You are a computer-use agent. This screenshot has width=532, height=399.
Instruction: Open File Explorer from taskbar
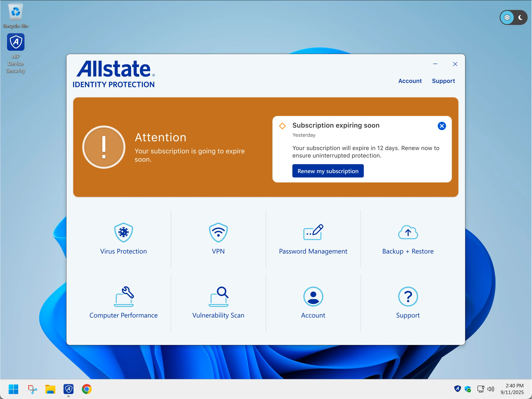pyautogui.click(x=50, y=389)
